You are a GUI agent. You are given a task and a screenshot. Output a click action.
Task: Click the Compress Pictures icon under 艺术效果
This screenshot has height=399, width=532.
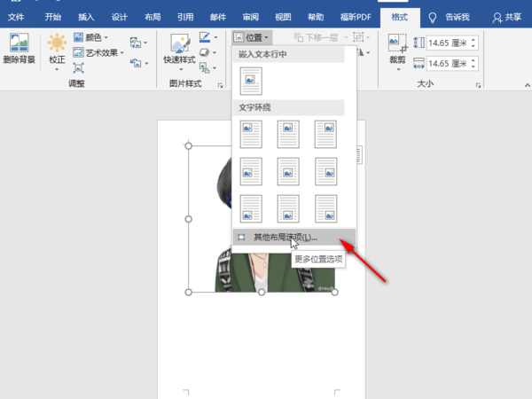coord(78,68)
